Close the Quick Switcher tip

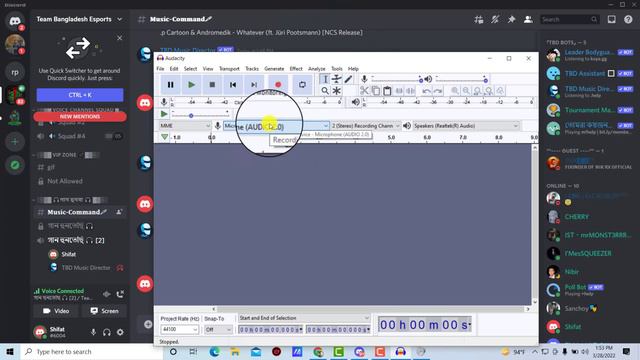click(x=120, y=38)
